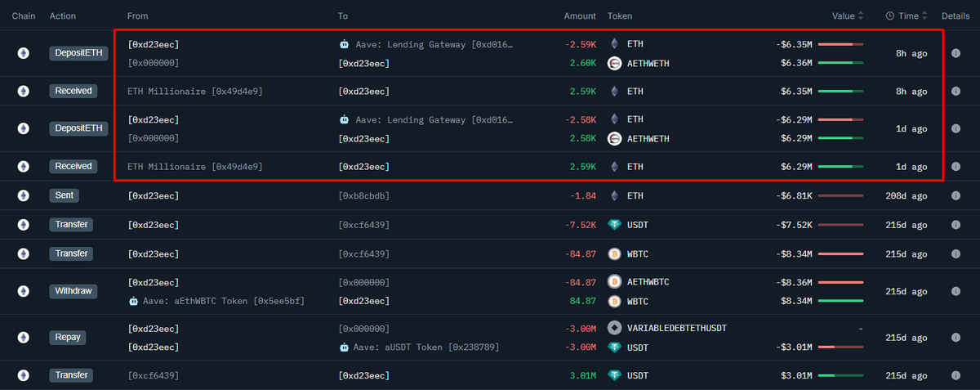Click info icon on the 3.01M USDT Transfer row
Viewport: 980px width, 390px height.
(955, 375)
